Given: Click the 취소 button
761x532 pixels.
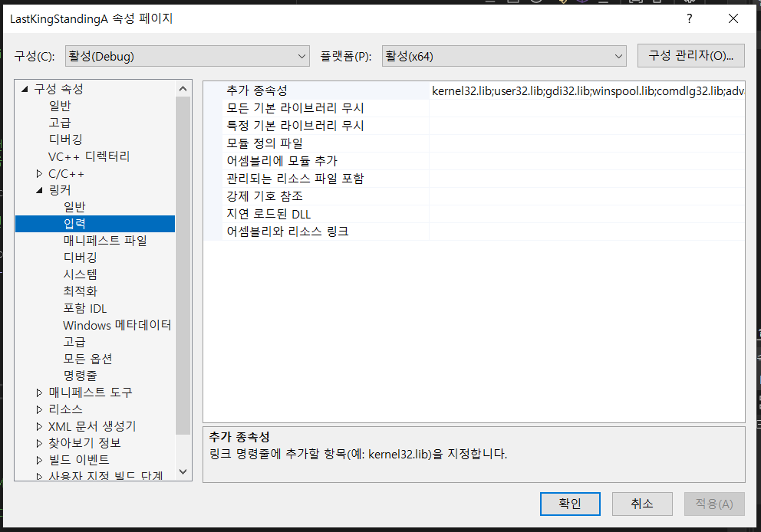Looking at the screenshot, I should point(641,504).
